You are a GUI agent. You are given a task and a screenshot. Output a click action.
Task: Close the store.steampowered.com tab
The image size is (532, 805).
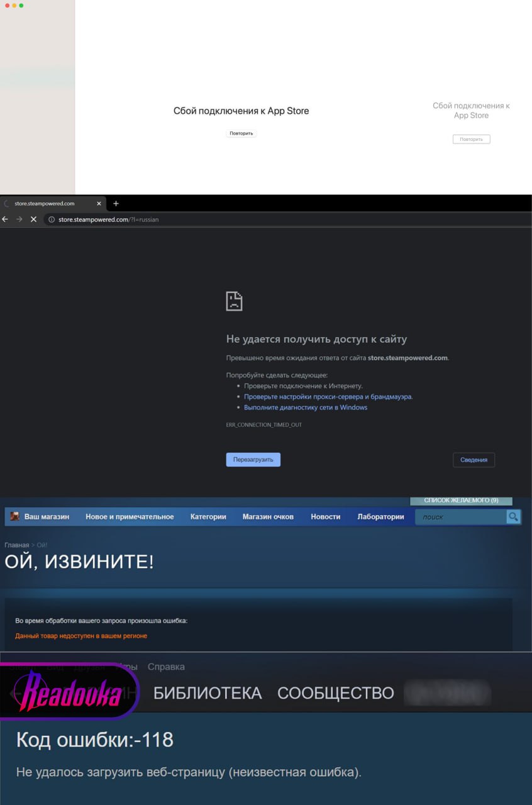pyautogui.click(x=99, y=204)
